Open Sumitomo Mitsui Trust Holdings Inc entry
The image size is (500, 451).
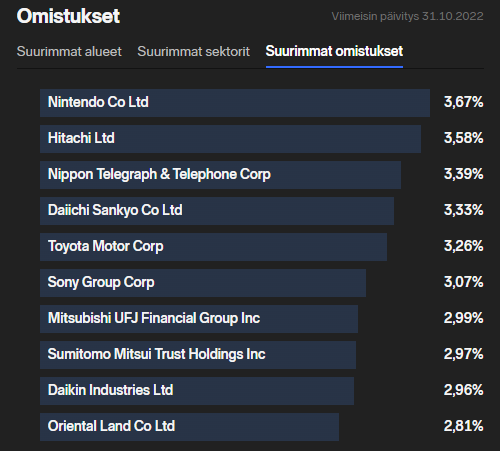[198, 355]
